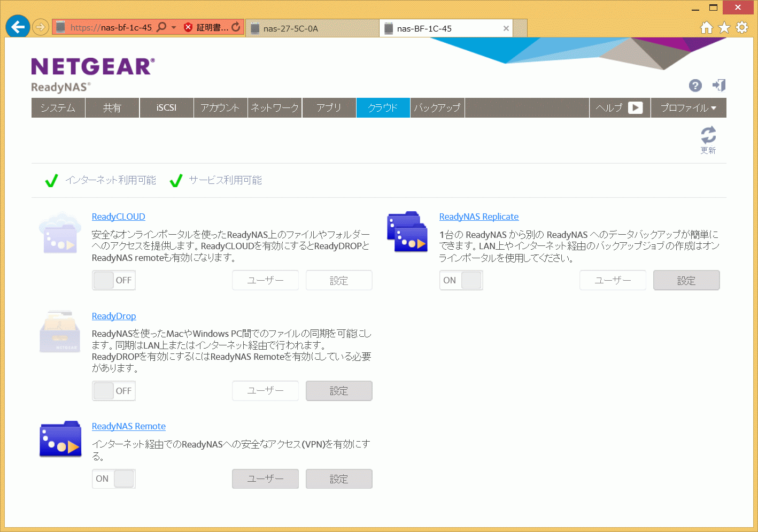The image size is (758, 532).
Task: Open the ヘルプ menu with play button
Action: 619,108
